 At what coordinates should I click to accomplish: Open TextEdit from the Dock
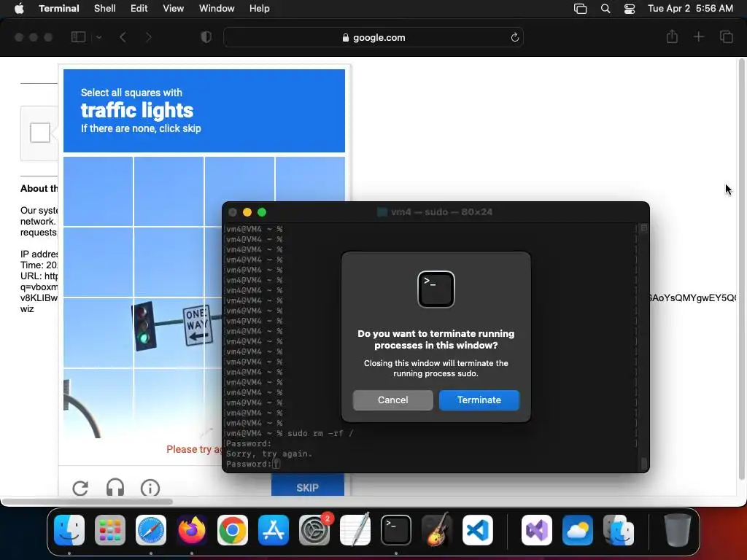pos(355,530)
